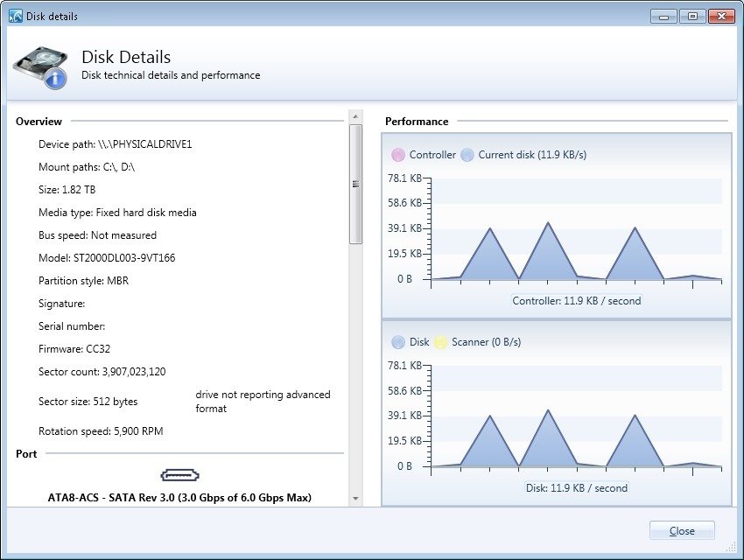The height and width of the screenshot is (560, 744).
Task: Click the Scanner (0 B/s) legend label
Action: click(487, 342)
